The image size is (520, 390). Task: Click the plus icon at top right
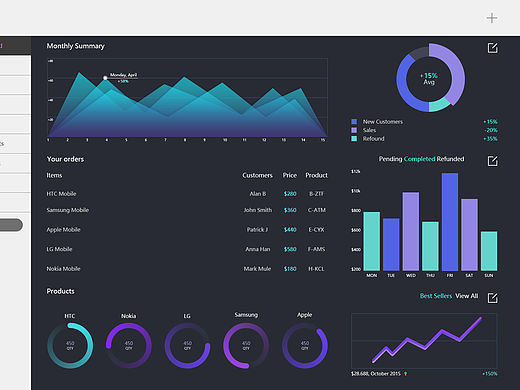pos(492,18)
